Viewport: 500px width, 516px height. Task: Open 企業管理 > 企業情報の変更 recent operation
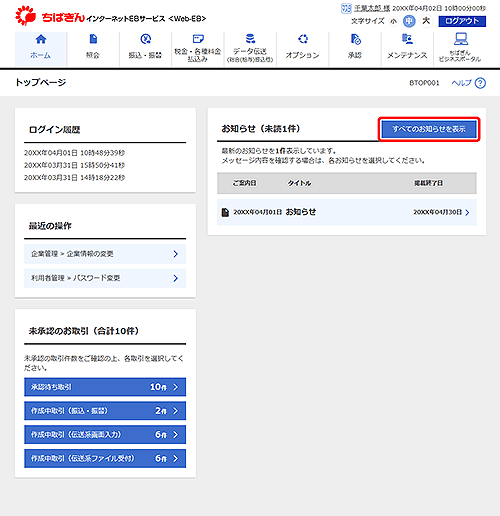tap(105, 254)
